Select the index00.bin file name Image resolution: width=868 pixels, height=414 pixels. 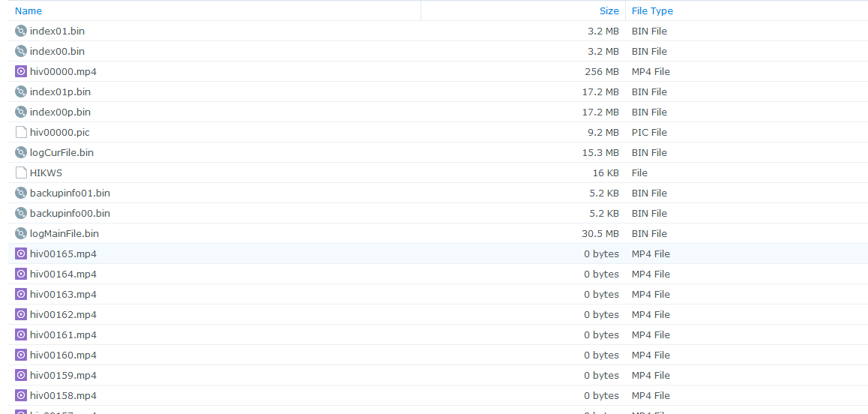pyautogui.click(x=57, y=52)
